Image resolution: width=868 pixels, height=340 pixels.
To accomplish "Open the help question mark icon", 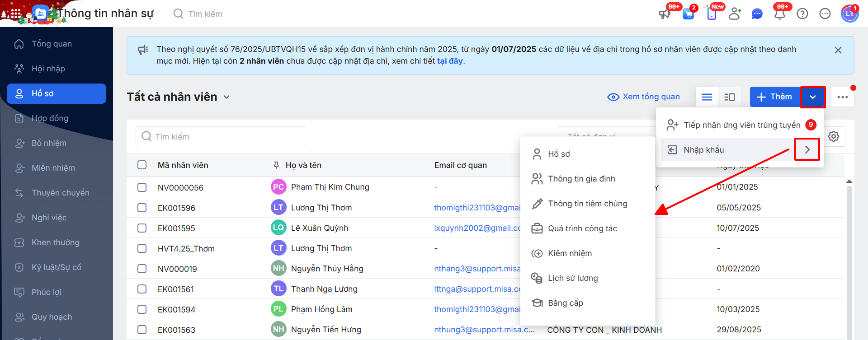I will click(802, 14).
